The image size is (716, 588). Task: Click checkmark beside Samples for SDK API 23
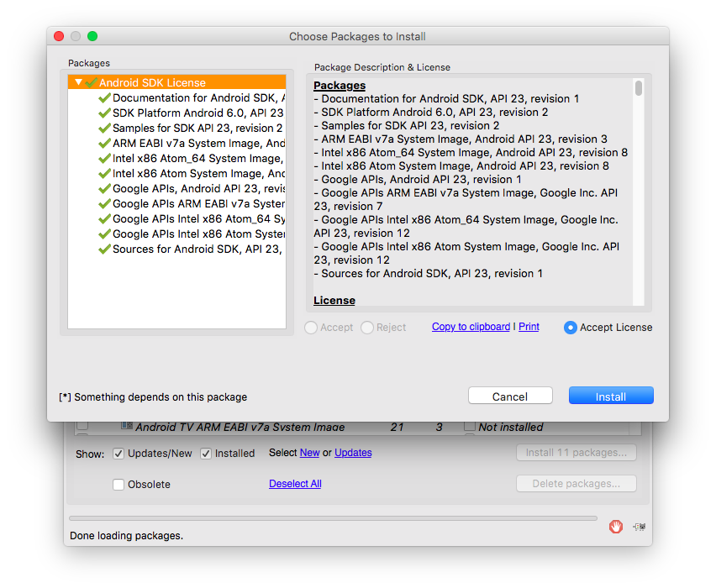(x=104, y=129)
